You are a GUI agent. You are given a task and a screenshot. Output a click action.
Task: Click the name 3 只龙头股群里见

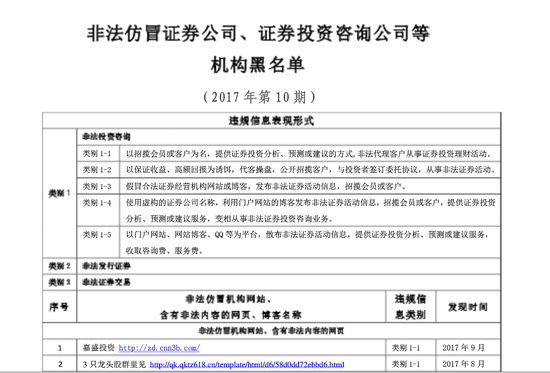click(114, 364)
